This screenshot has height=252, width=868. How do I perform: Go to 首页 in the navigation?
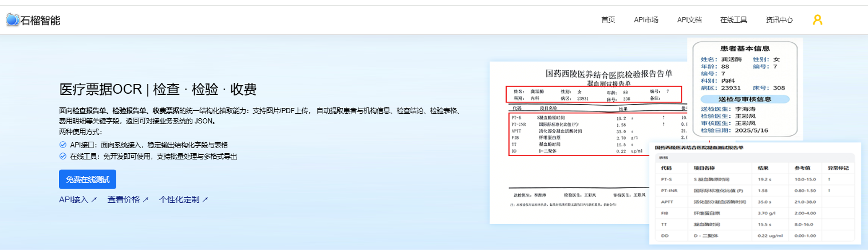[x=608, y=20]
